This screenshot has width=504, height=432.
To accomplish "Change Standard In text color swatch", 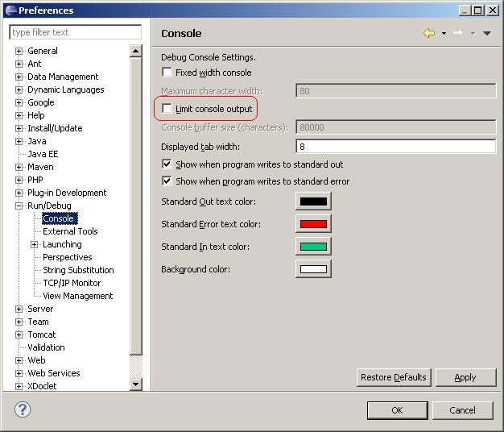I will 313,247.
